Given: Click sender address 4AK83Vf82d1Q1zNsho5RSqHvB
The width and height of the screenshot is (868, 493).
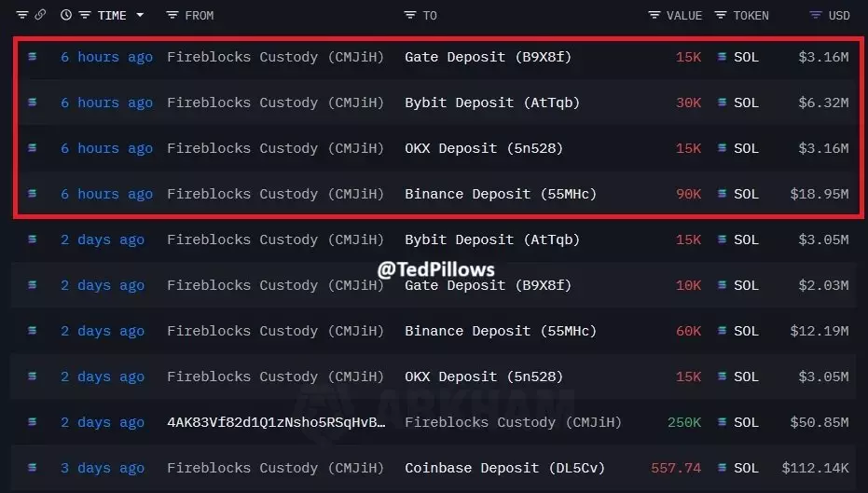Looking at the screenshot, I should click(x=276, y=422).
